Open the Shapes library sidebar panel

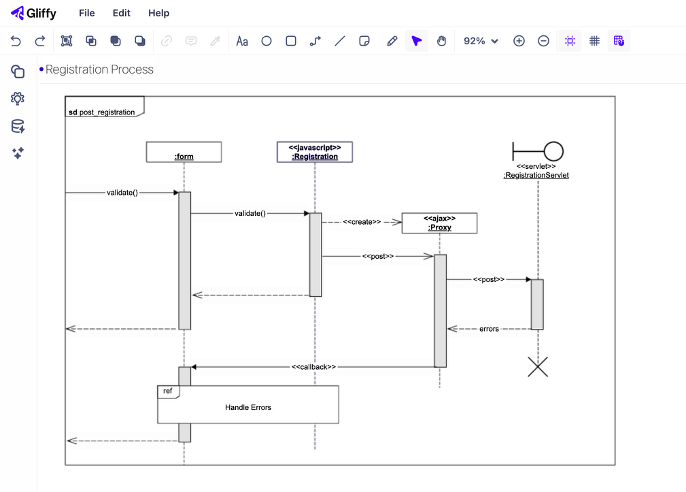coord(17,71)
